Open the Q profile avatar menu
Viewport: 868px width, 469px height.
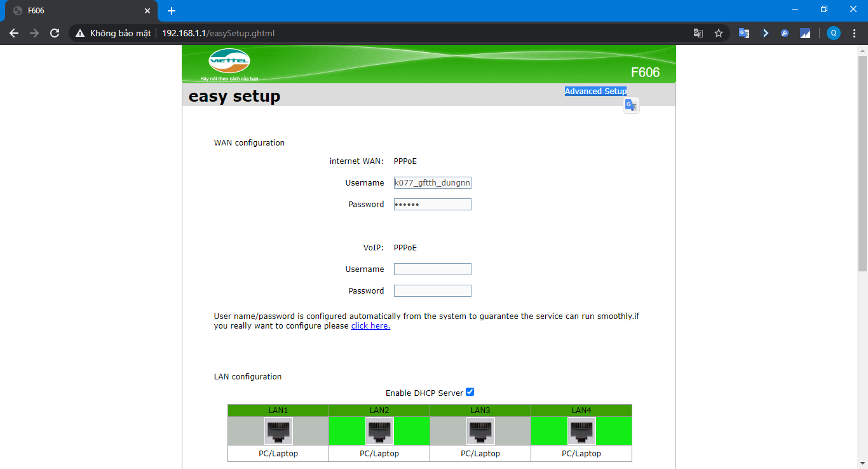pyautogui.click(x=834, y=33)
